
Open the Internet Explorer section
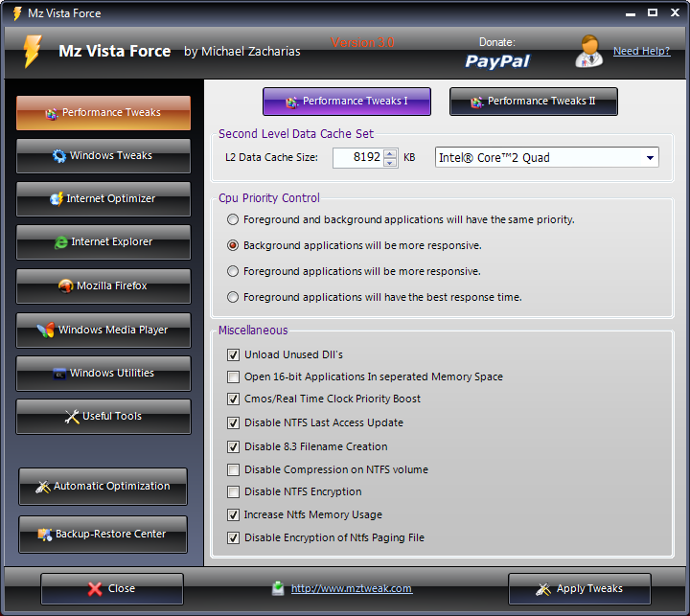tap(103, 242)
